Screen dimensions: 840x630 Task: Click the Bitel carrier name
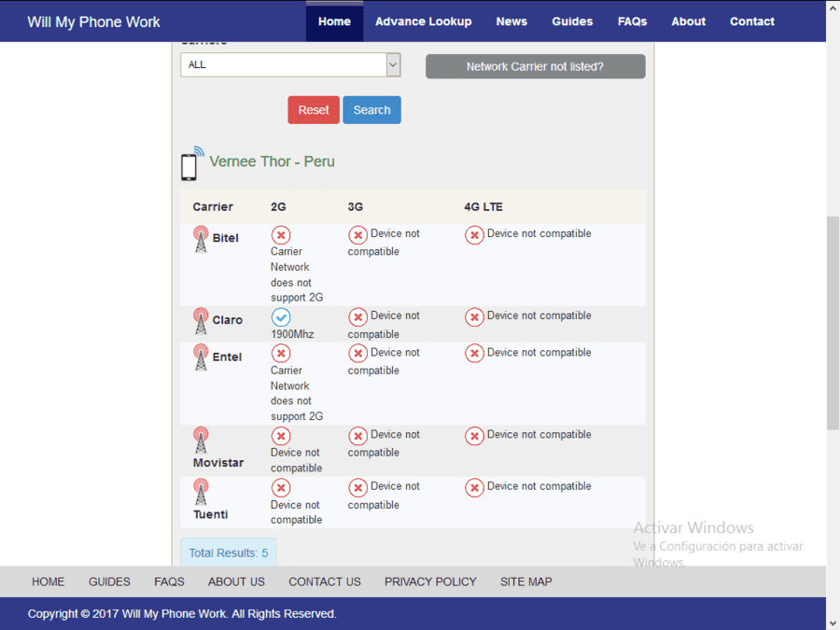coord(226,238)
